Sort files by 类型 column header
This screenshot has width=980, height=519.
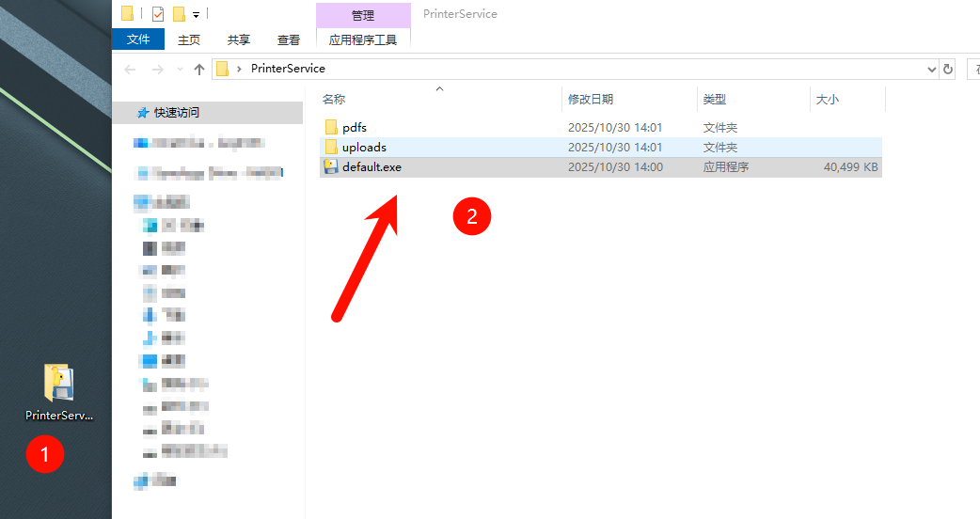[715, 100]
